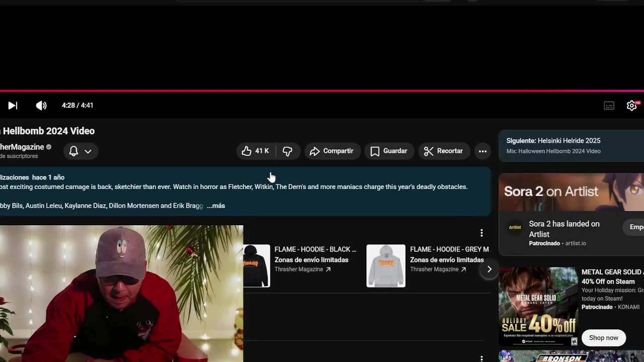Click the Shop now button
Viewport: 644px width, 362px height.
604,338
